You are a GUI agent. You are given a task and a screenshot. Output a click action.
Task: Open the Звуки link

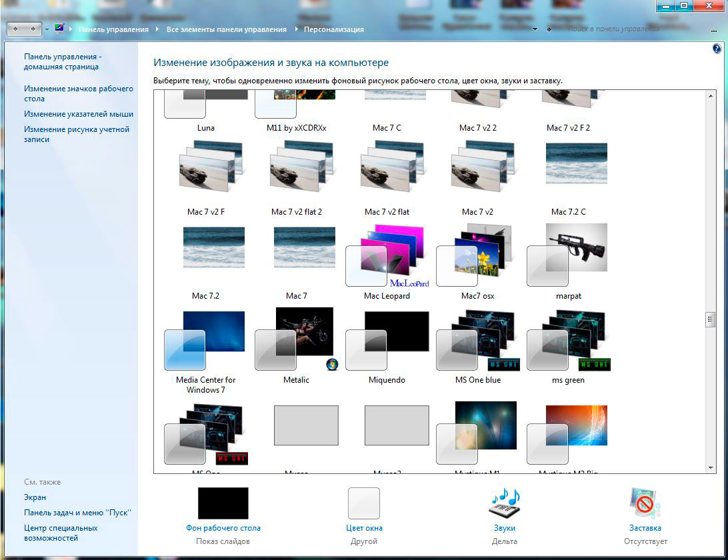click(x=505, y=528)
